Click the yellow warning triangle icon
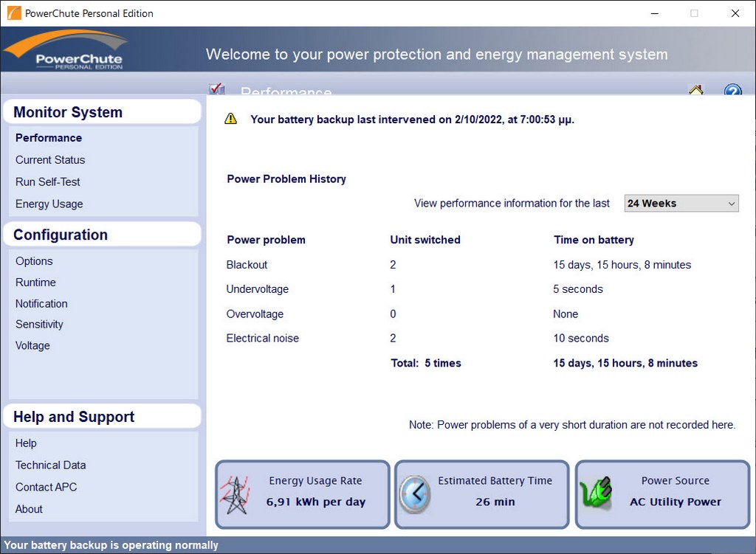 pyautogui.click(x=231, y=119)
